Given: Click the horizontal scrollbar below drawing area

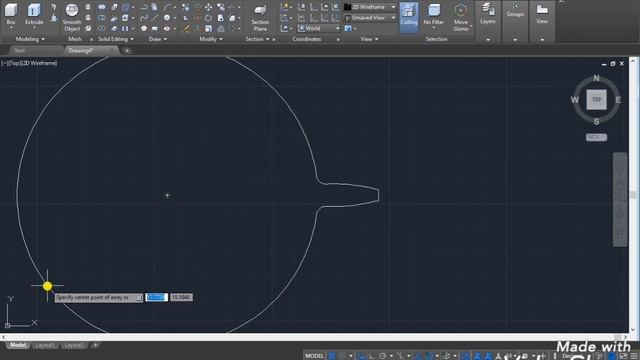Looking at the screenshot, I should [313, 337].
